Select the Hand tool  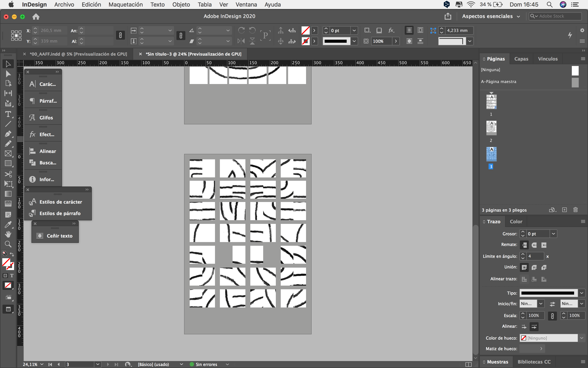[8, 234]
